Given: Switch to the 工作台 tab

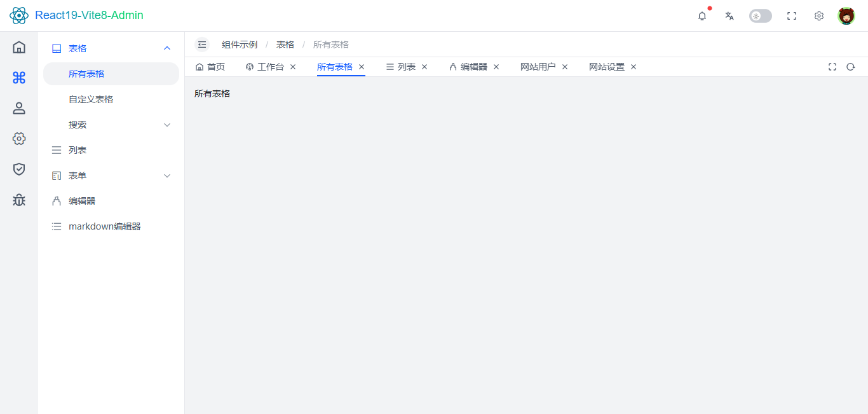Looking at the screenshot, I should pos(265,67).
